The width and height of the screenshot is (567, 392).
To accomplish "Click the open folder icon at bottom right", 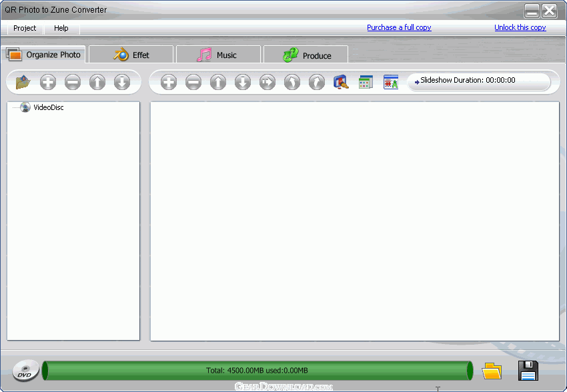I will click(x=492, y=371).
